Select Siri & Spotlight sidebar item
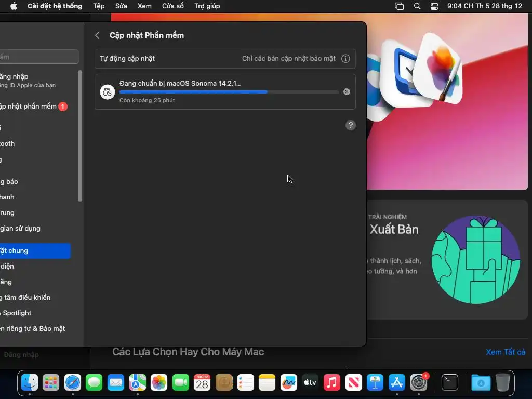This screenshot has height=399, width=532. click(36, 313)
